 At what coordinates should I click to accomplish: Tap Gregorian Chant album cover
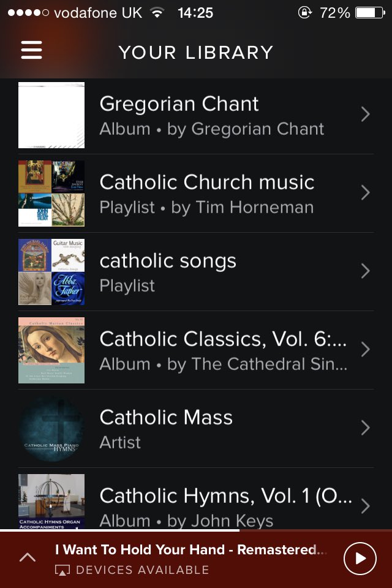[x=51, y=115]
